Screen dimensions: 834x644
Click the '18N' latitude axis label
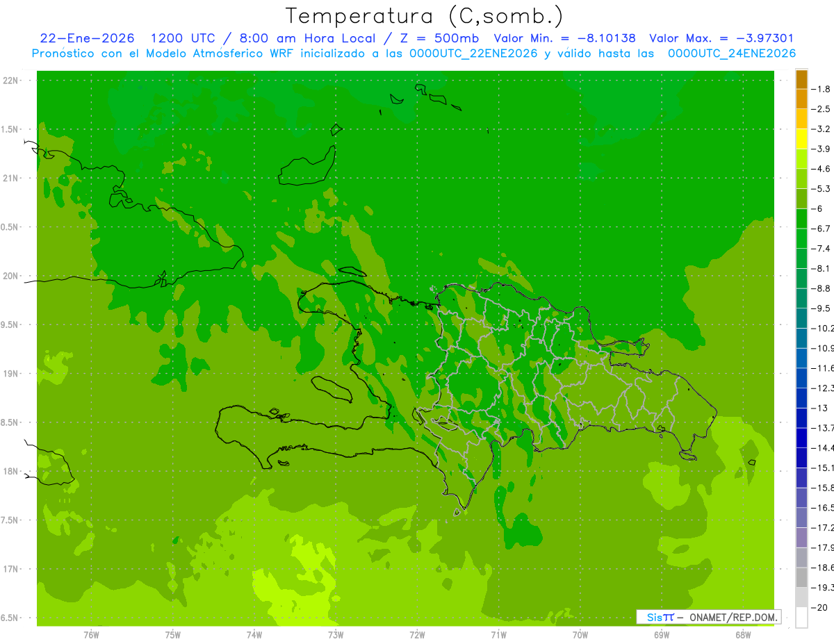pyautogui.click(x=10, y=472)
